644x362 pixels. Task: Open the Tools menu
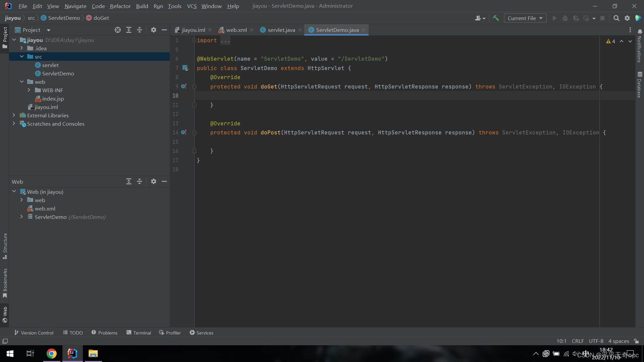174,6
